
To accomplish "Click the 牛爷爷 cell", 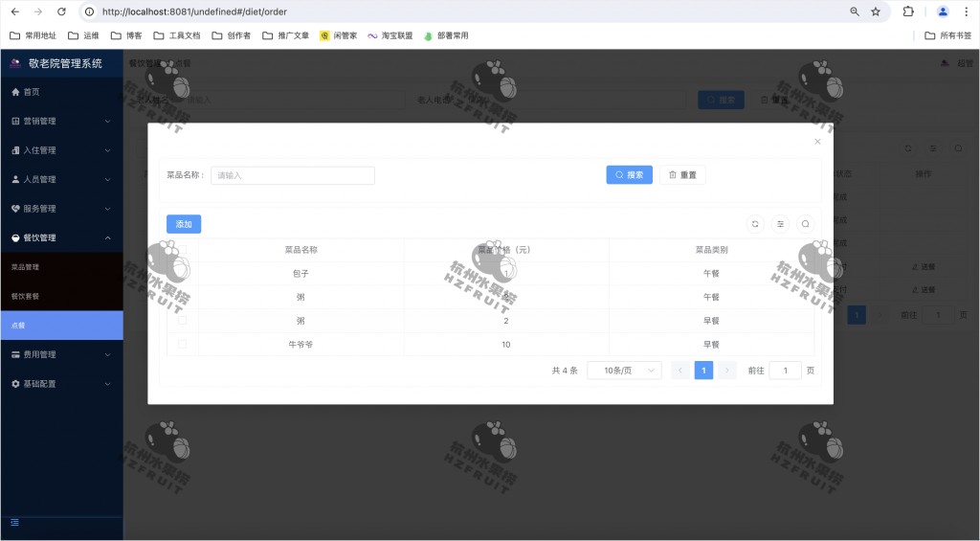I will 301,344.
